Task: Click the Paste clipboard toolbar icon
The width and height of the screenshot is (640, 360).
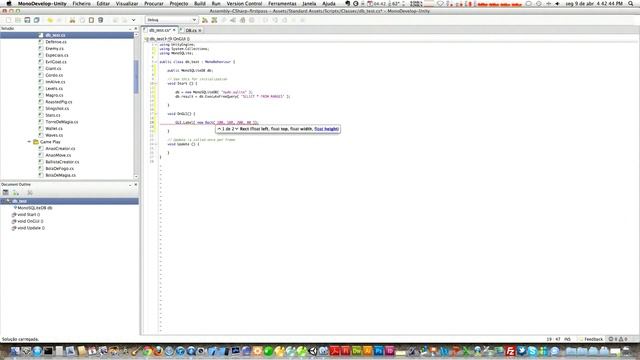Action: tap(91, 20)
